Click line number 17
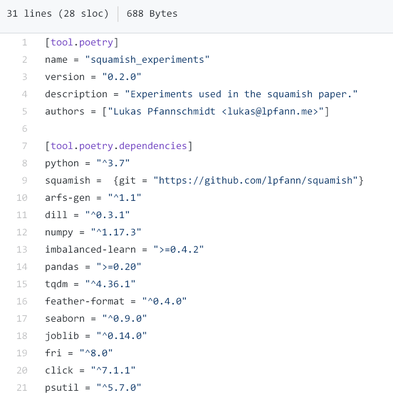The image size is (393, 400). pos(22,319)
